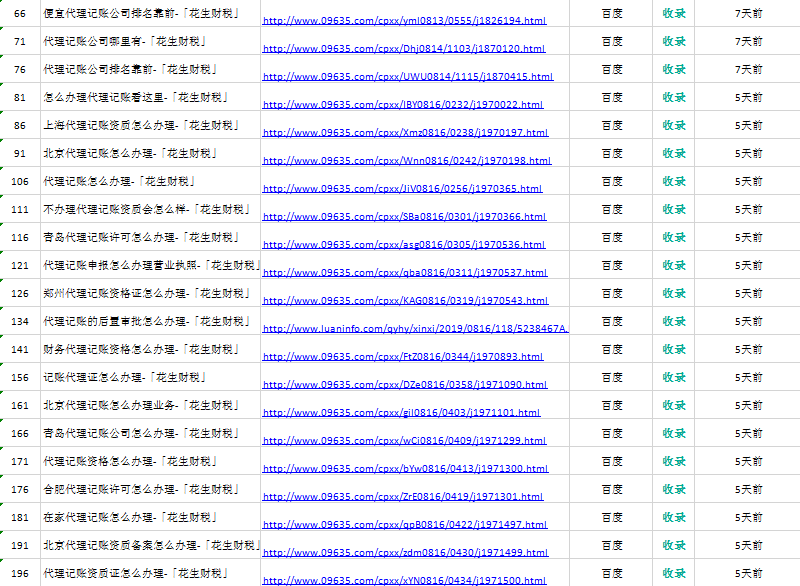
Task: Select title cell '代理记账公司哪里有-「花生财税」'
Action: point(151,41)
